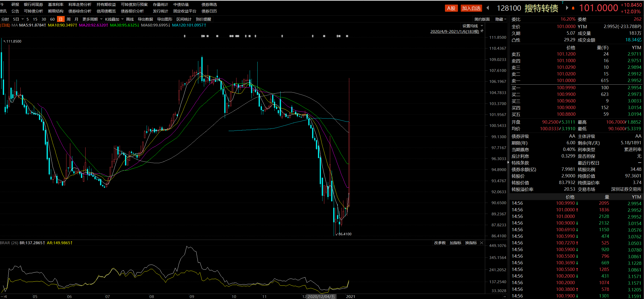This screenshot has height=299, width=644.
Task: Click the double-arrow next to 隐藏
Action: (505, 19)
